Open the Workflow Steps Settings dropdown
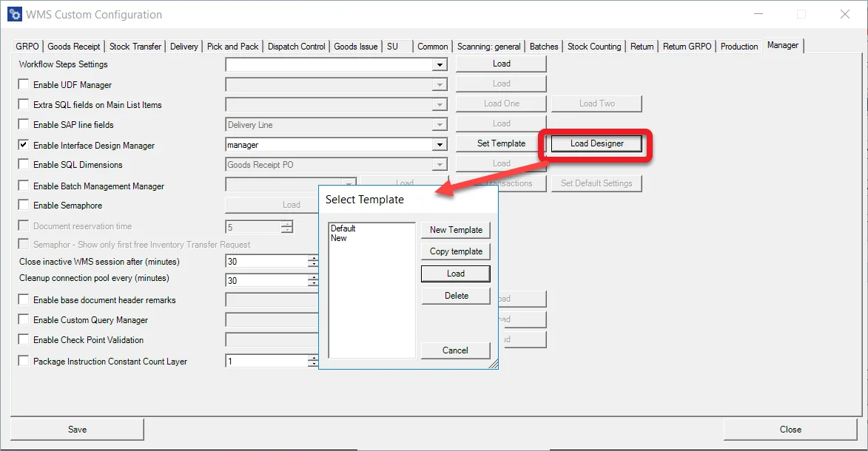868x451 pixels. tap(441, 64)
